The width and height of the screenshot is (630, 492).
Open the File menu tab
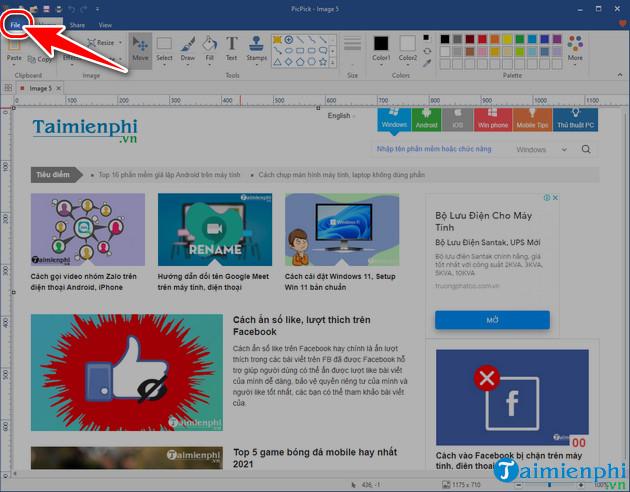(x=15, y=25)
